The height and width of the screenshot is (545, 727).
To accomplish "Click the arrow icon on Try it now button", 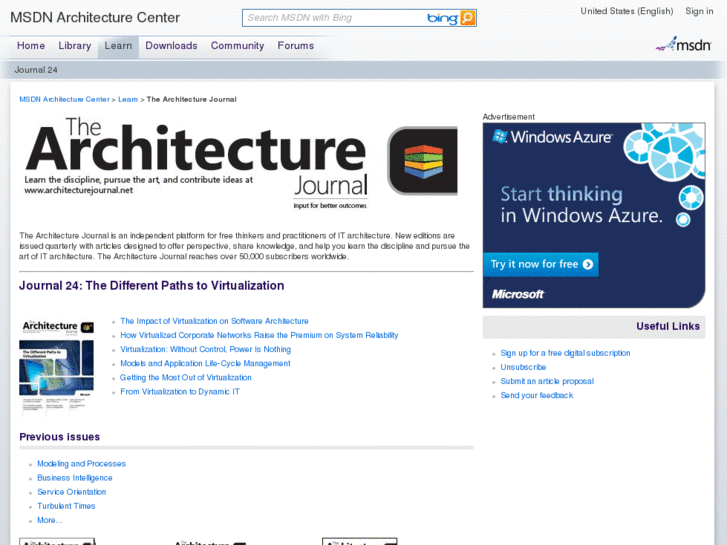I will 587,264.
